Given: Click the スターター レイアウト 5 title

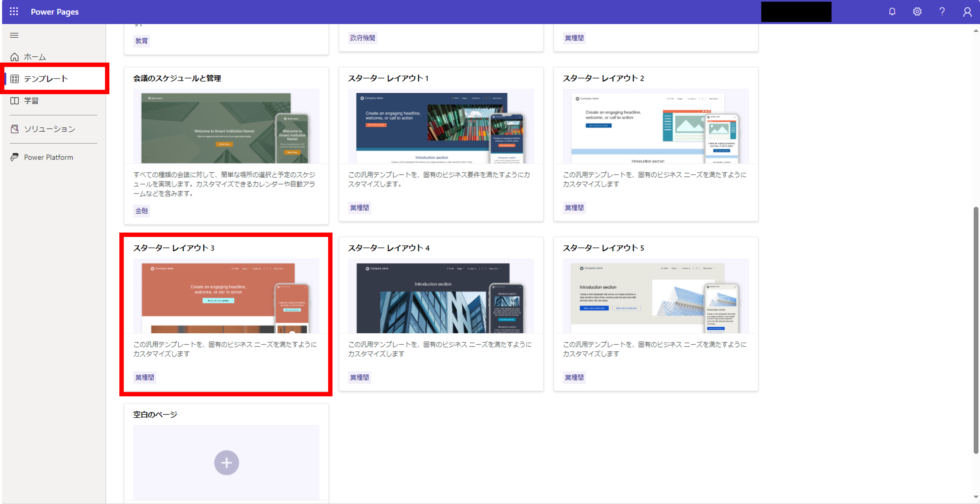Looking at the screenshot, I should pos(603,248).
